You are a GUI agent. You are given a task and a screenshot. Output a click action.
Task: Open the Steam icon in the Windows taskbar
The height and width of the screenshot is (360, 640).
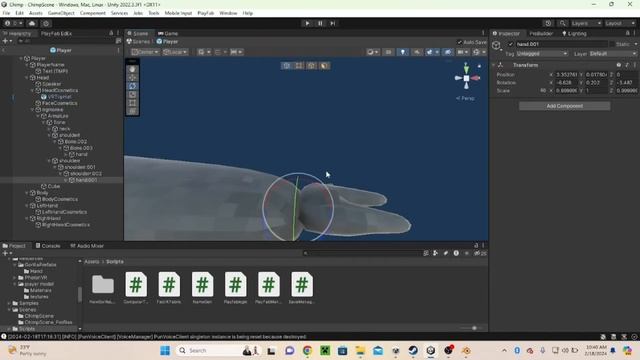413,350
